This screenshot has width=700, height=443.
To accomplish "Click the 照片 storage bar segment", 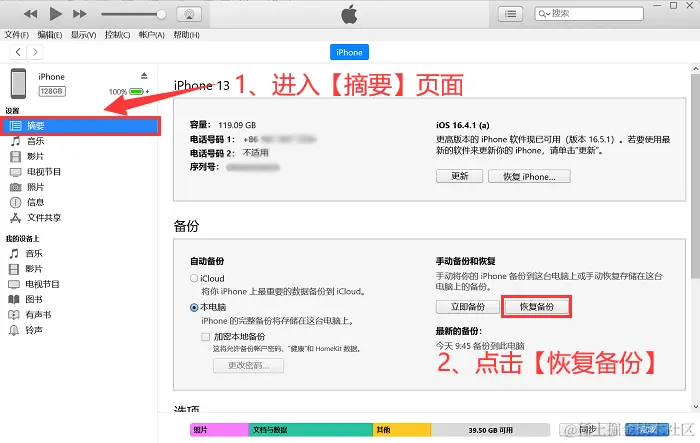I will [219, 430].
